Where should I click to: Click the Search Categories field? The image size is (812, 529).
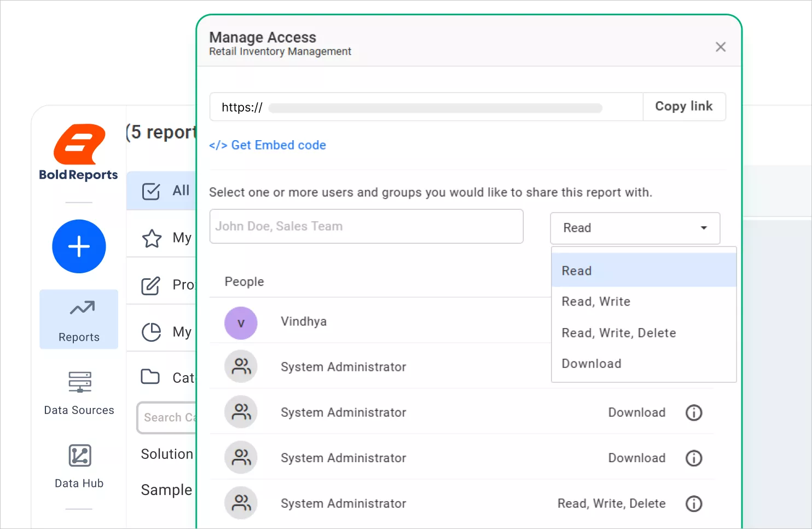[170, 417]
